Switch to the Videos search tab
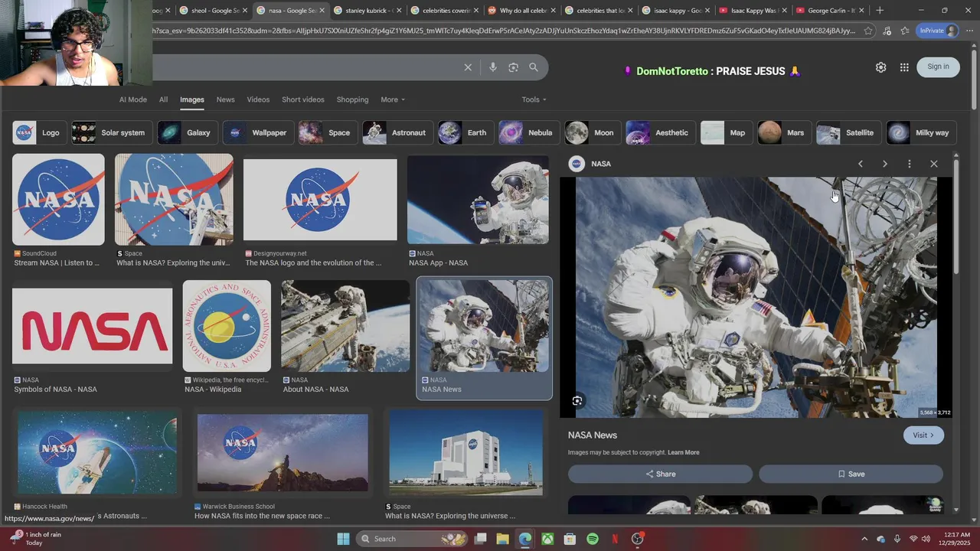 pyautogui.click(x=258, y=99)
